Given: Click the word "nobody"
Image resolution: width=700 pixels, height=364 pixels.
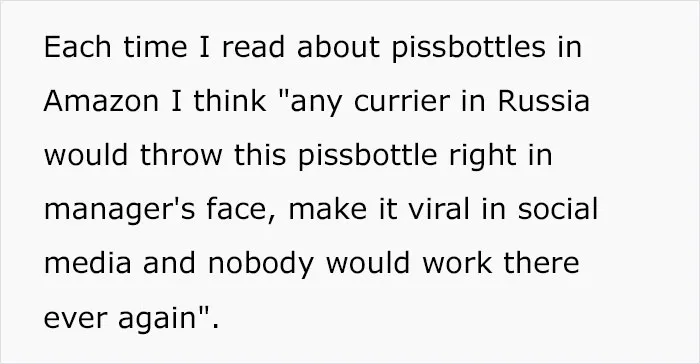Looking at the screenshot, I should coord(261,264).
